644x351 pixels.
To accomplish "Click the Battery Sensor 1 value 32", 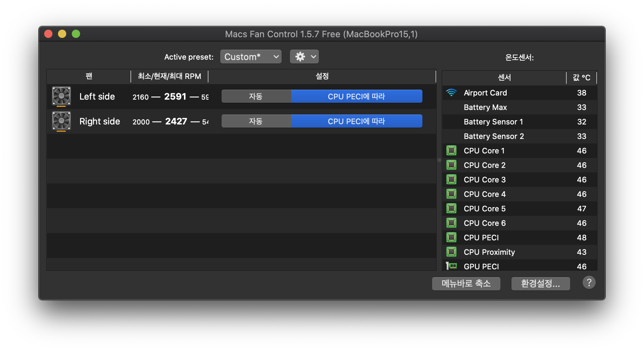I will pos(582,122).
